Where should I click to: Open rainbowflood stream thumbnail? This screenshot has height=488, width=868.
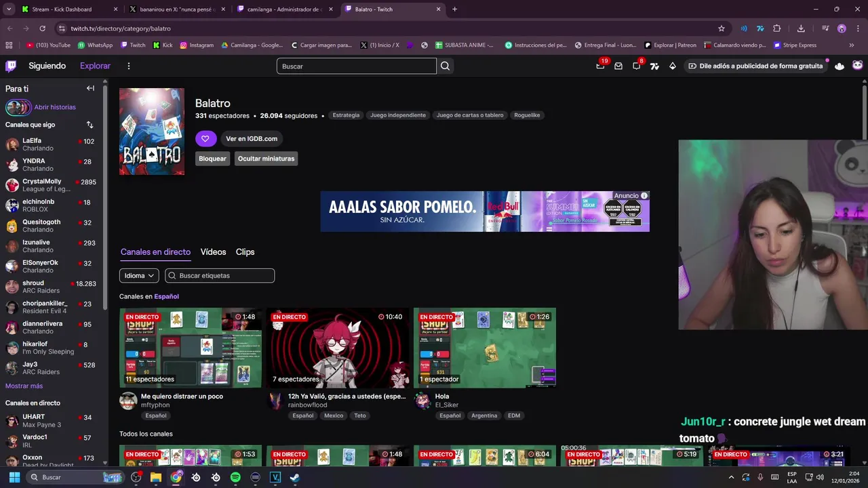coord(338,348)
